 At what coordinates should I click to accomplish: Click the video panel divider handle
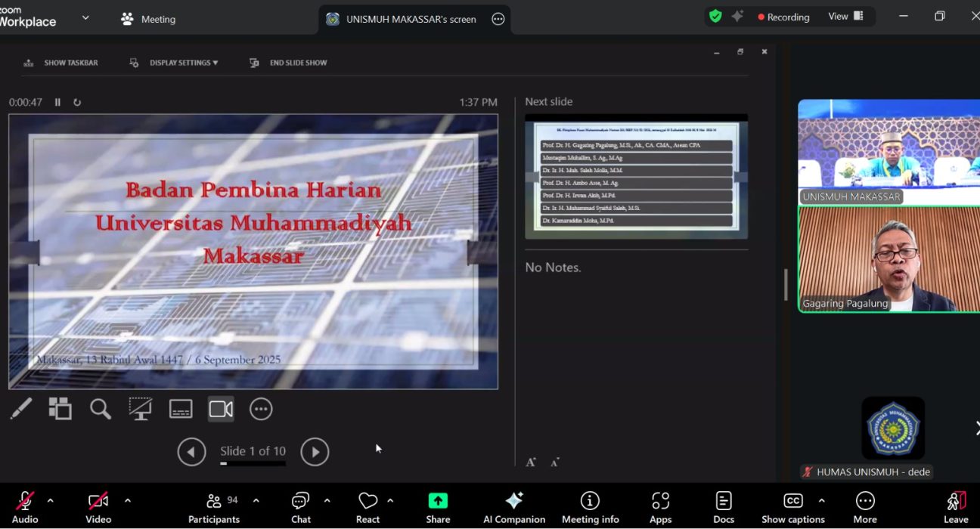[x=786, y=285]
